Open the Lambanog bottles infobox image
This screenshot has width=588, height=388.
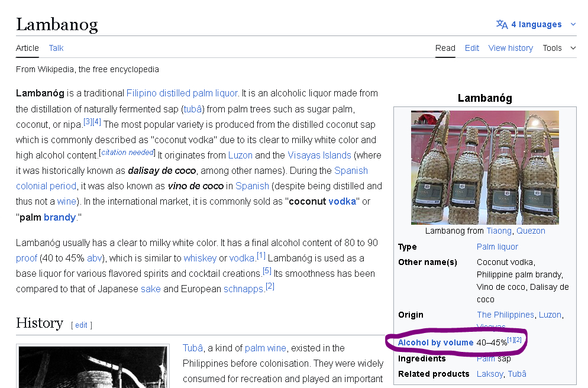tap(485, 167)
